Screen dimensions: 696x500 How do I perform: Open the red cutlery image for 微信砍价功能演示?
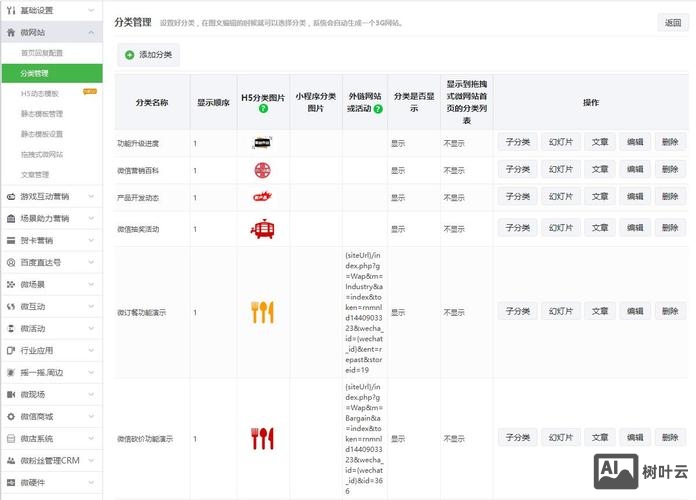262,438
